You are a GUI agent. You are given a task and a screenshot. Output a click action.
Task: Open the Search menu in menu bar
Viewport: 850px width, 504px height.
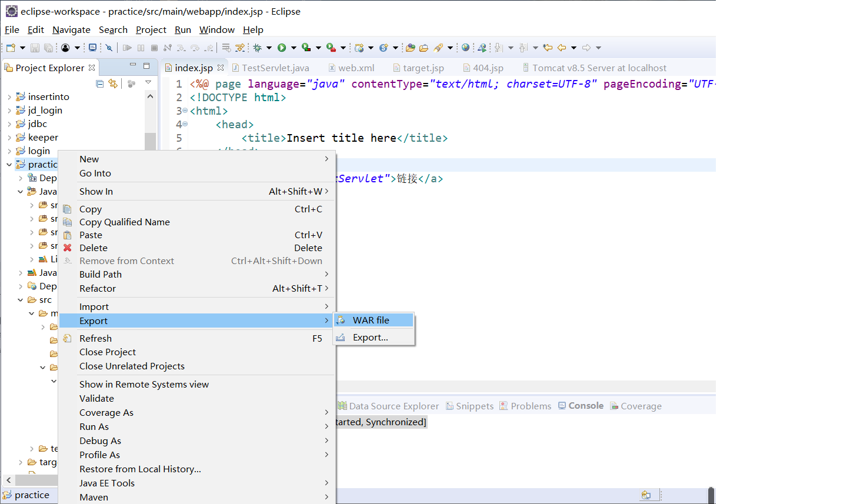click(x=113, y=29)
